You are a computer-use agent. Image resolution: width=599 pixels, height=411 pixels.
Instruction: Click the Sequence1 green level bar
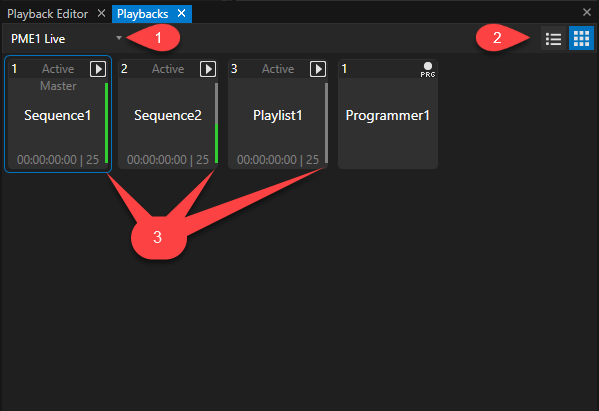coord(107,123)
